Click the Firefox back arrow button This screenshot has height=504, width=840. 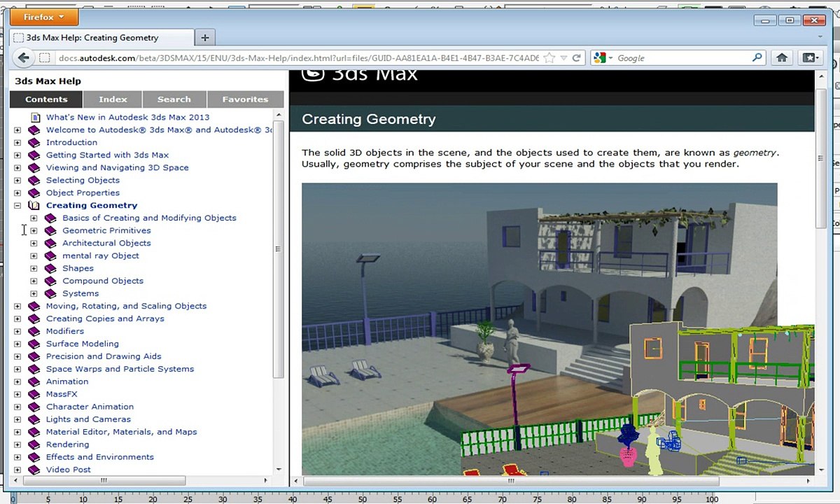click(x=24, y=58)
